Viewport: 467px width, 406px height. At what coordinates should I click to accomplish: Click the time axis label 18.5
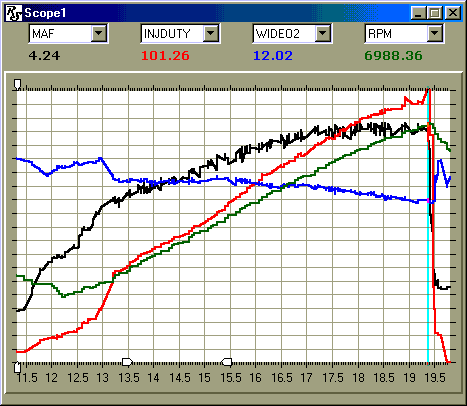[x=384, y=378]
